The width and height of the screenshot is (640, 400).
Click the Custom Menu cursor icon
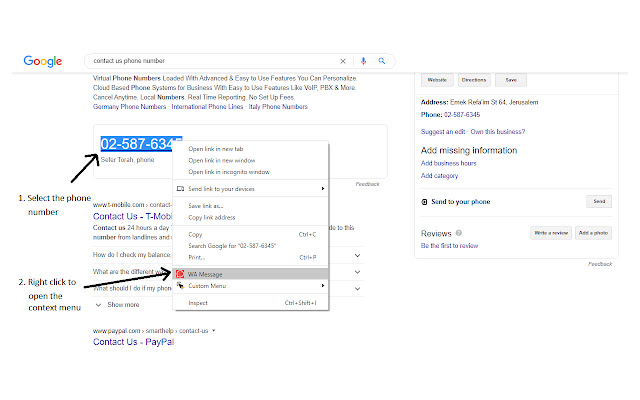tap(180, 285)
